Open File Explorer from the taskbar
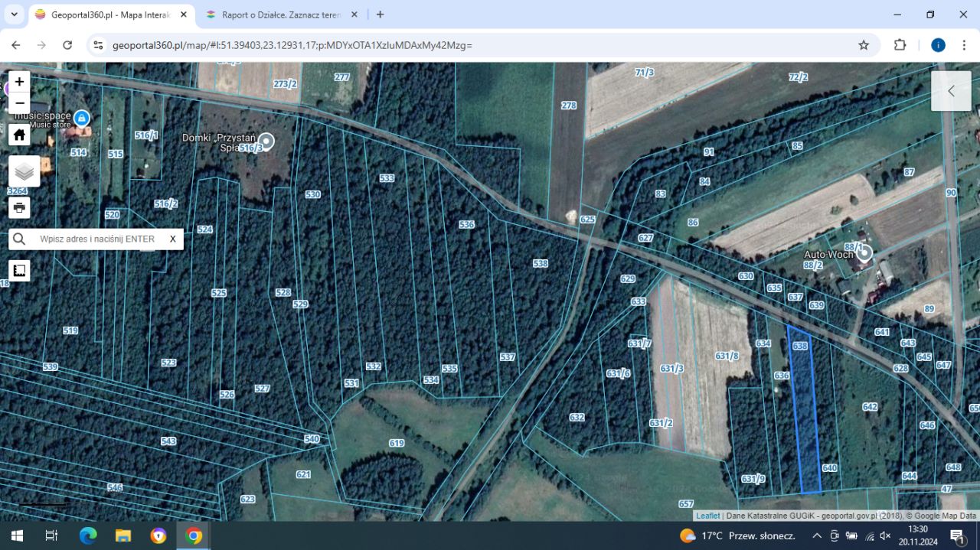The height and width of the screenshot is (550, 980). click(x=123, y=535)
